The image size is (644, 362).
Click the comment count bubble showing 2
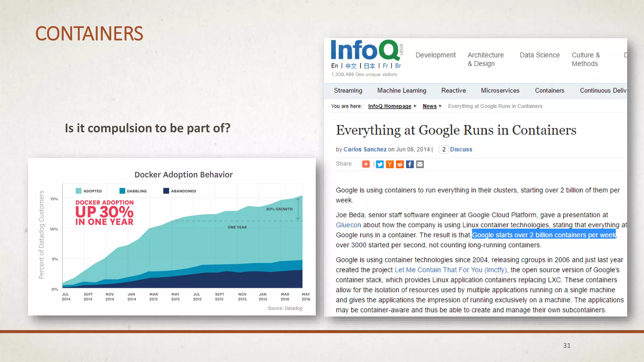pyautogui.click(x=443, y=149)
